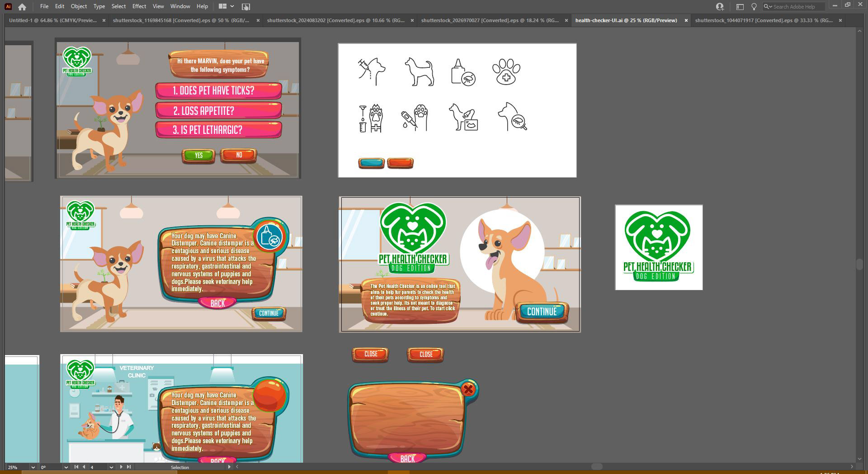Open the Object menu

(x=79, y=6)
